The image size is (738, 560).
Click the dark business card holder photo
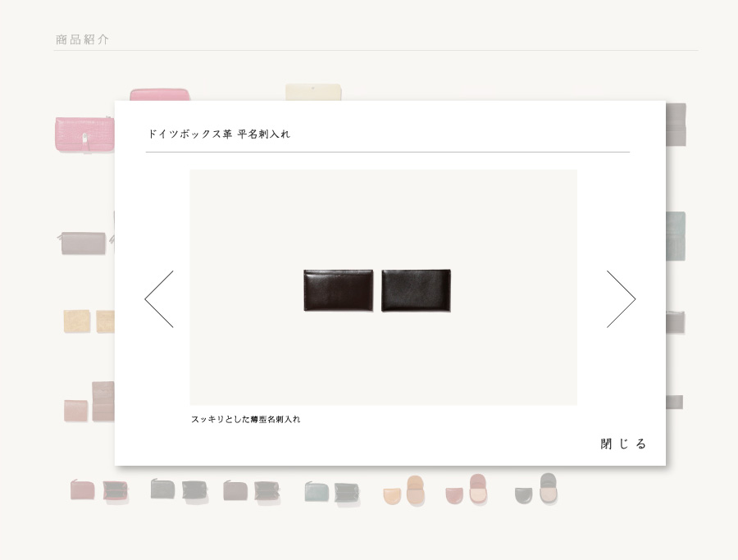point(377,290)
